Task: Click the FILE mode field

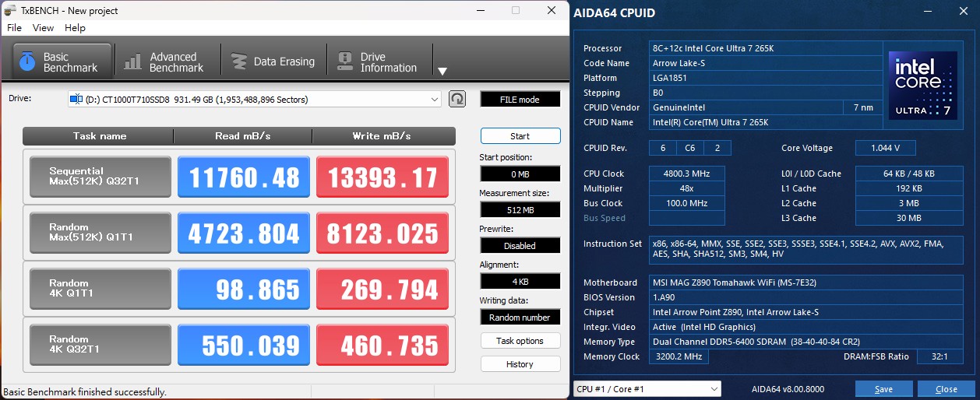Action: [x=520, y=100]
